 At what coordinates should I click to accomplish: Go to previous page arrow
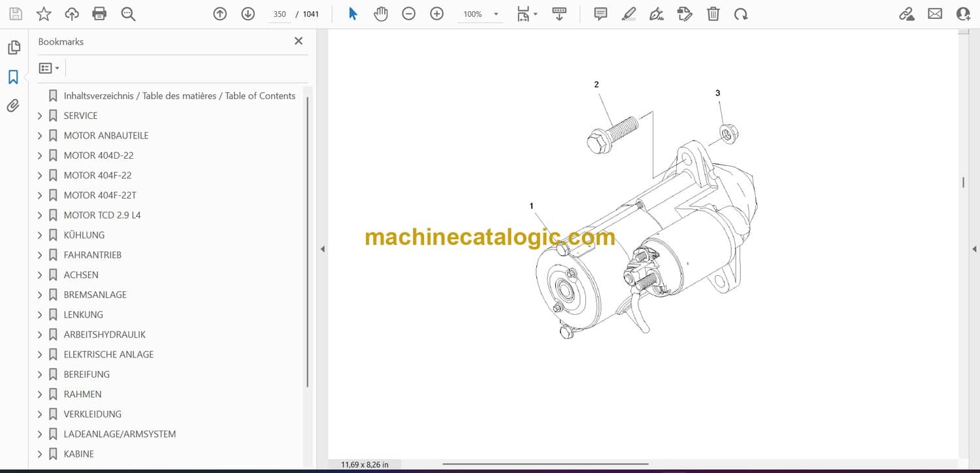[220, 14]
